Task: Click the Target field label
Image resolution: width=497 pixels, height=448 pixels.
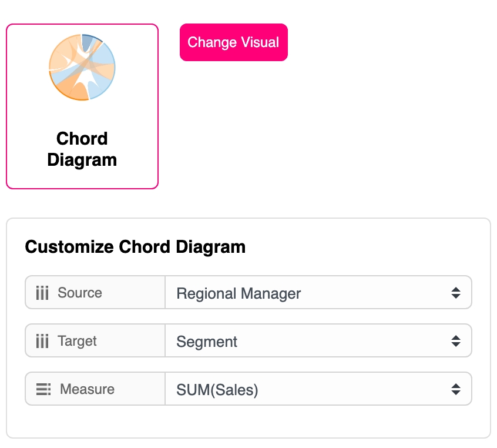Action: [77, 341]
